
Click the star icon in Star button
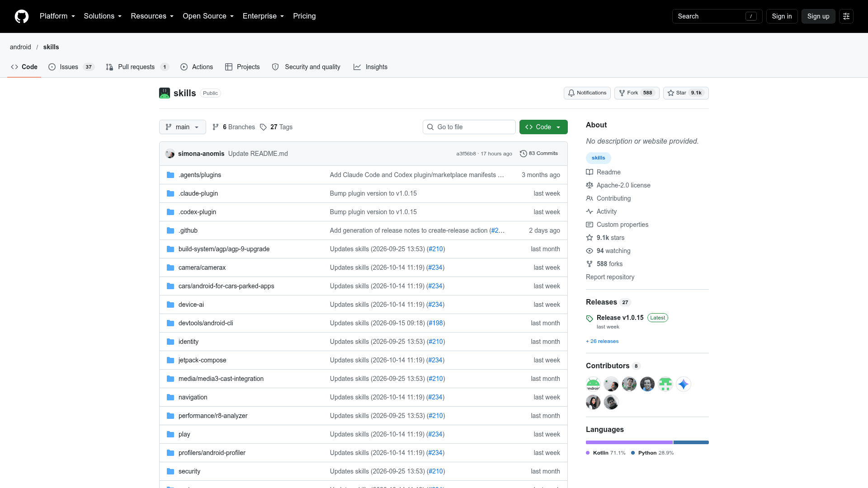tap(671, 93)
